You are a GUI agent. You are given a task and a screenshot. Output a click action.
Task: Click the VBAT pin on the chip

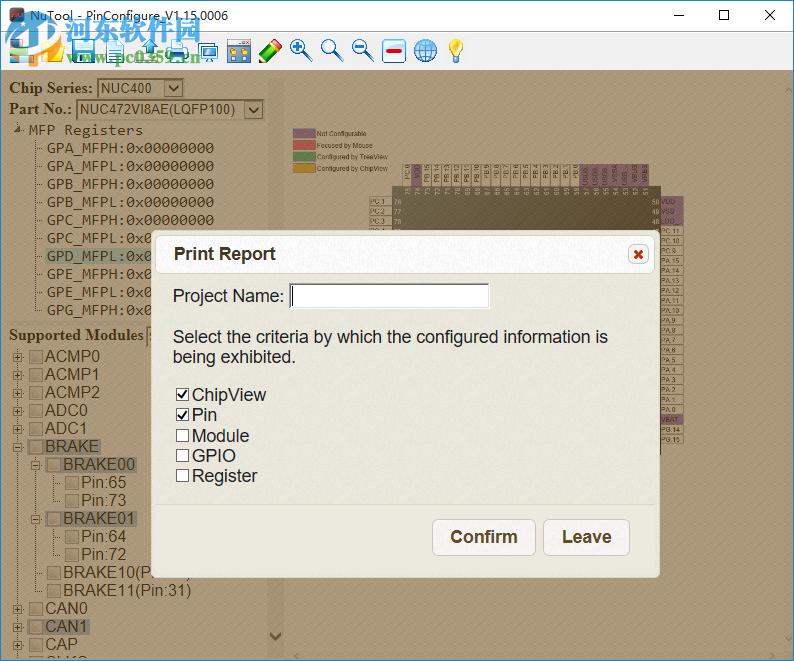click(671, 420)
